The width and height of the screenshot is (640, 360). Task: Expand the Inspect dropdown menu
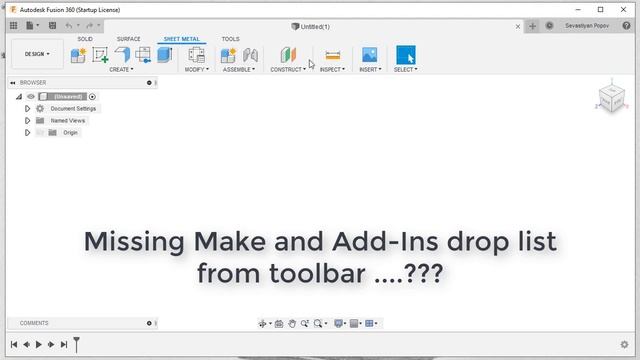[x=332, y=69]
